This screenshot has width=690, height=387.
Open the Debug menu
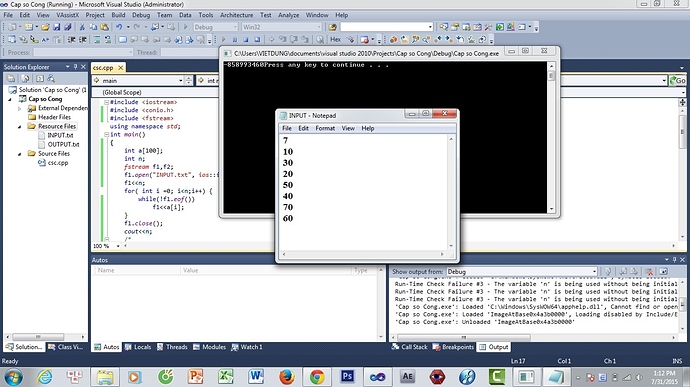point(141,15)
